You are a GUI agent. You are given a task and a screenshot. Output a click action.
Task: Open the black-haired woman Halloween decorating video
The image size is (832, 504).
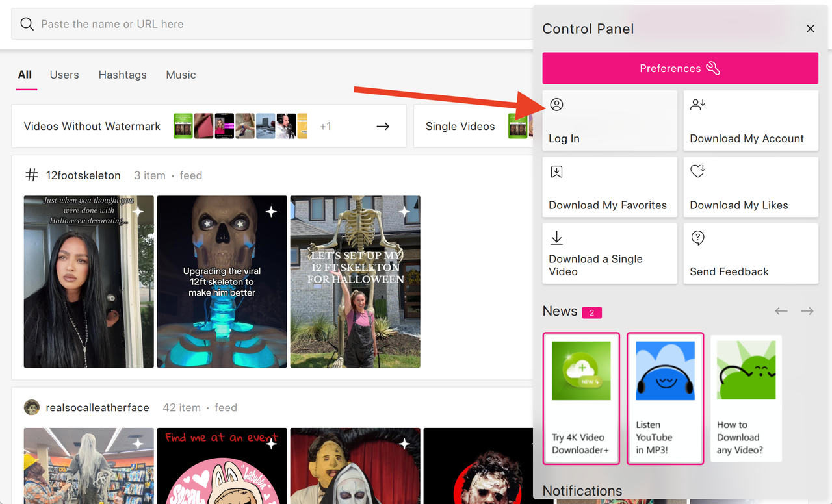tap(89, 282)
